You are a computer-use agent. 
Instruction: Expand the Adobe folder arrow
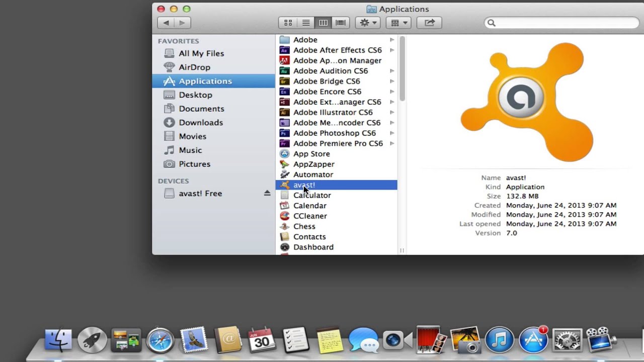click(x=392, y=40)
